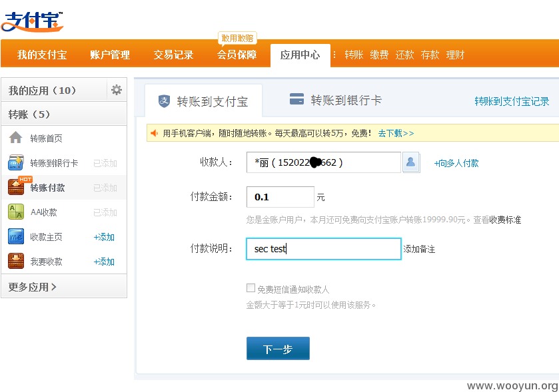This screenshot has width=559, height=392.
Task: Click 存款 shortcut in top navigation
Action: click(x=430, y=55)
